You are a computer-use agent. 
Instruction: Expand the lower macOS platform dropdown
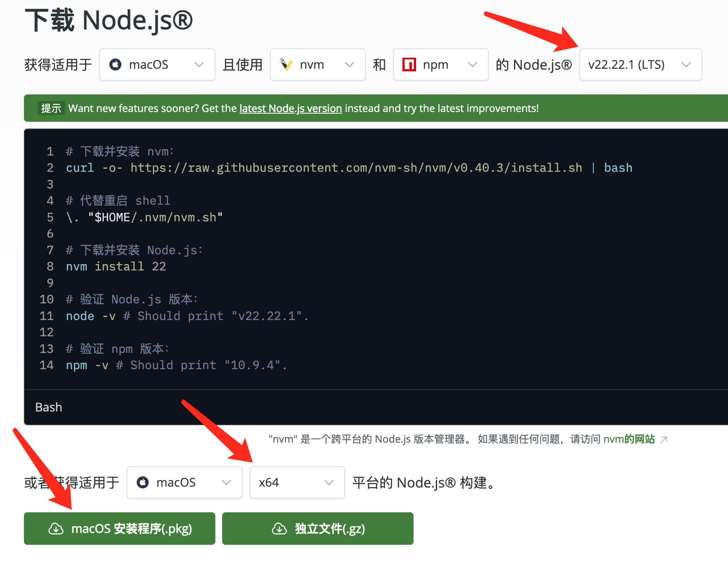(x=184, y=482)
